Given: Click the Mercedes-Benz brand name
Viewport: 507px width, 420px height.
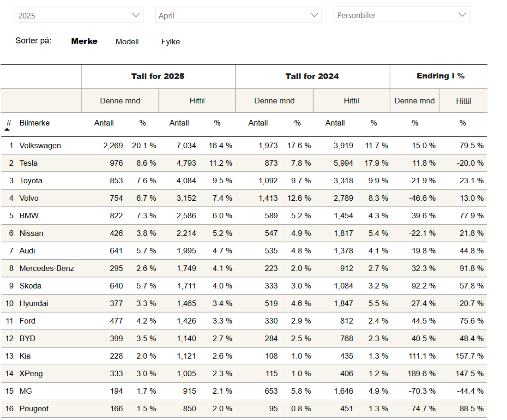Looking at the screenshot, I should (47, 269).
